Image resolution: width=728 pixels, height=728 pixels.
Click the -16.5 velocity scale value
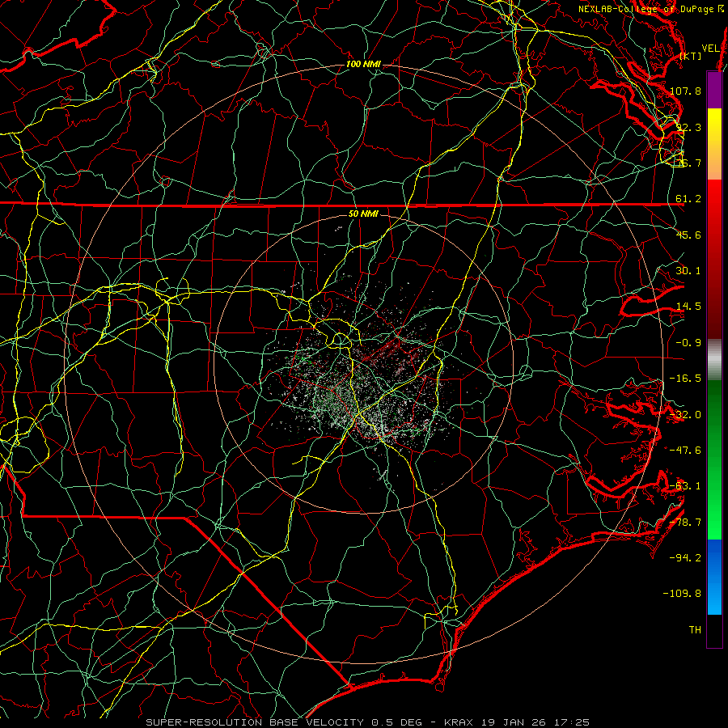click(x=685, y=379)
